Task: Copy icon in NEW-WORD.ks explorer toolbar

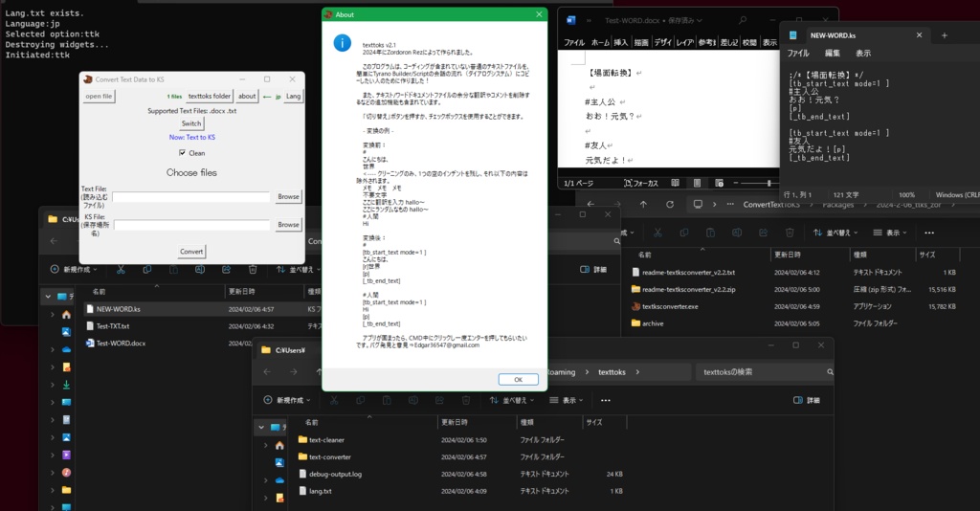Action: [146, 269]
